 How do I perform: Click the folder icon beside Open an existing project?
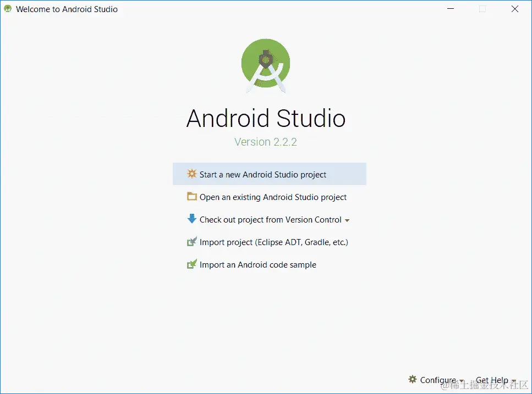pos(191,197)
